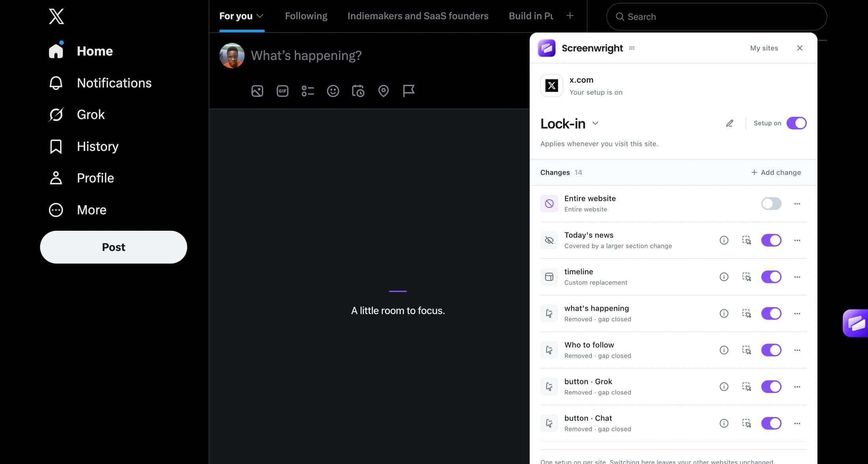Viewport: 868px width, 464px height.
Task: Add a poll in the composer
Action: 308,91
